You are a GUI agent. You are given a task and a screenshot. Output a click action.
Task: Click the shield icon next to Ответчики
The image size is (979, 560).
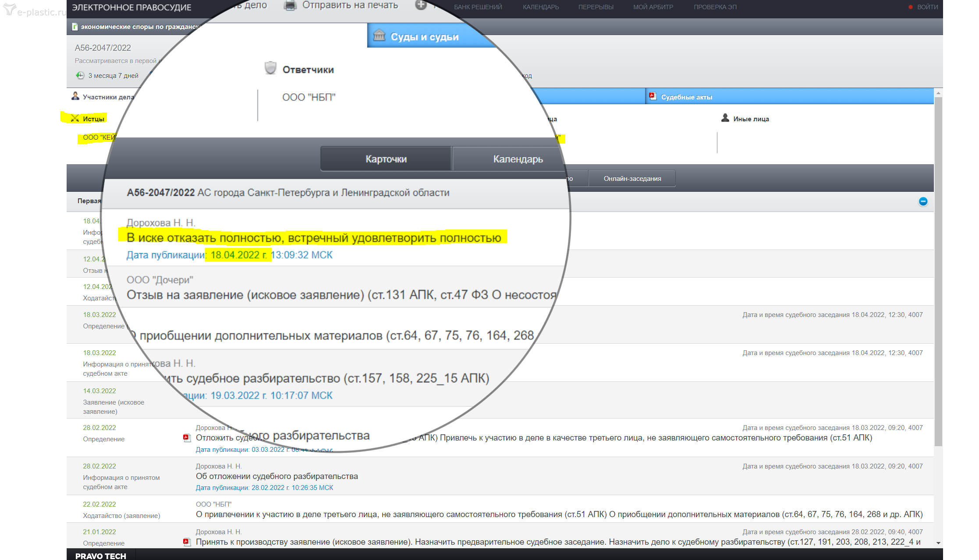tap(270, 68)
